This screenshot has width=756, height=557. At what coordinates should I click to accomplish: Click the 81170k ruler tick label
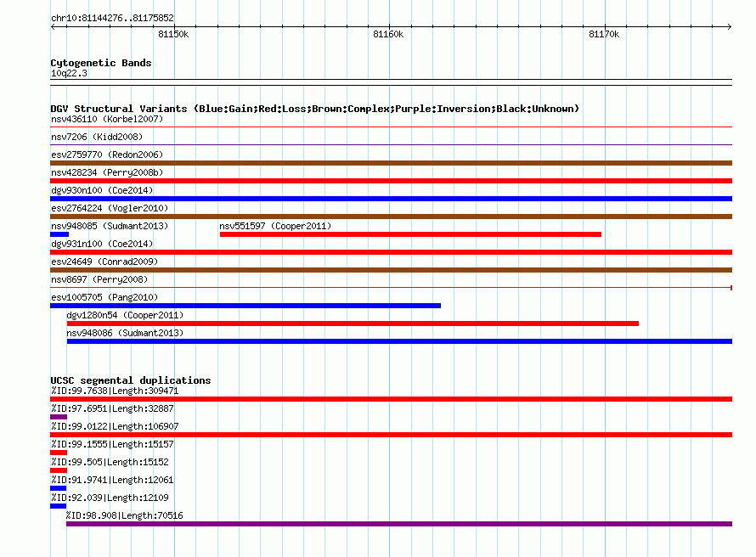click(x=604, y=34)
